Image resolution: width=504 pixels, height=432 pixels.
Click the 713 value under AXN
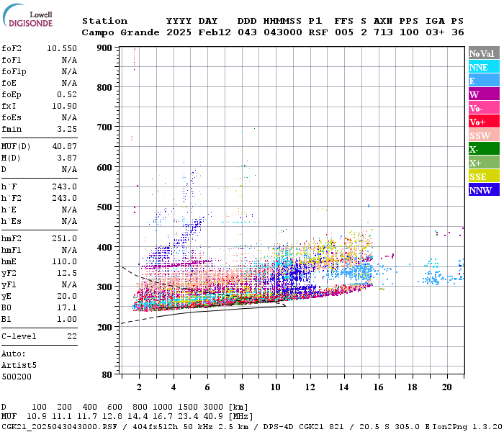point(383,32)
